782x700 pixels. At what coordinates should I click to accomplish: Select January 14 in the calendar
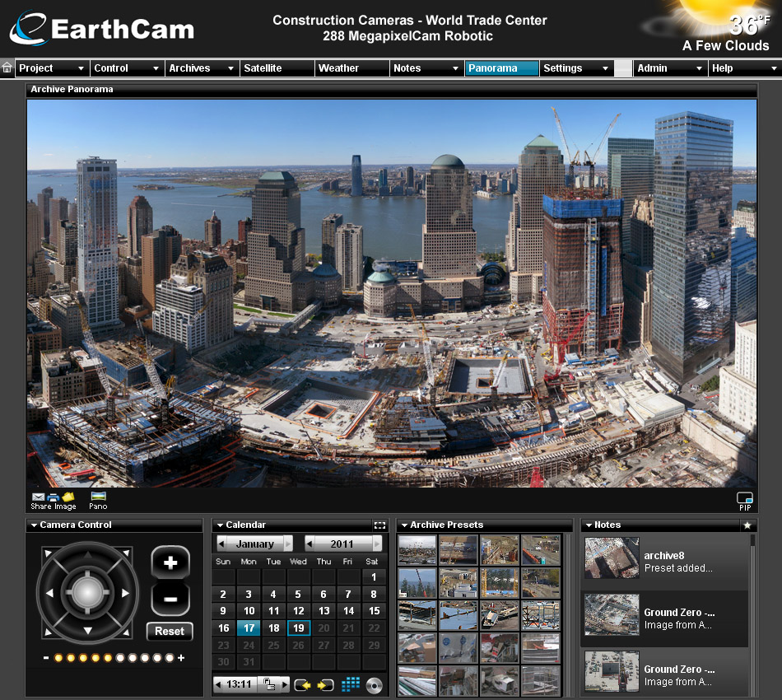click(349, 611)
